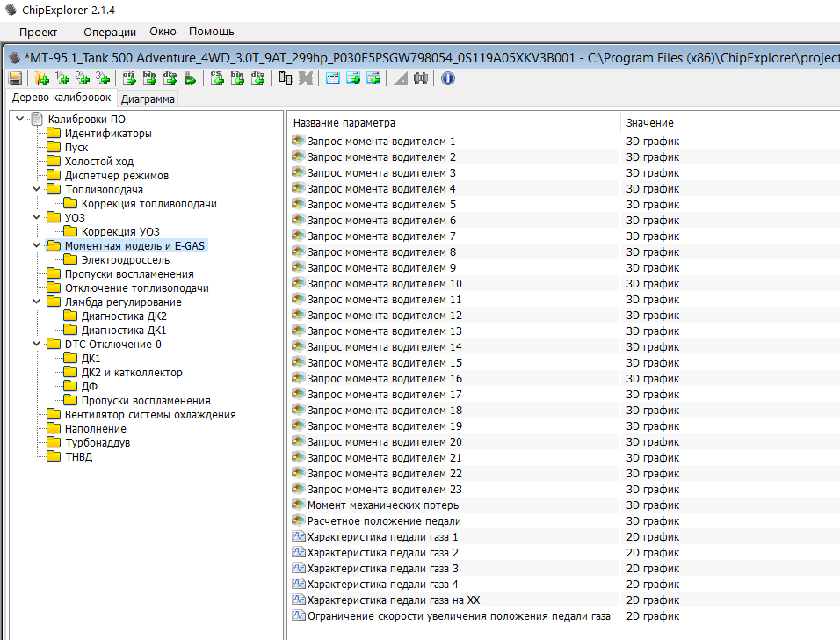
Task: Click the first table view toolbar icon
Action: (x=333, y=78)
